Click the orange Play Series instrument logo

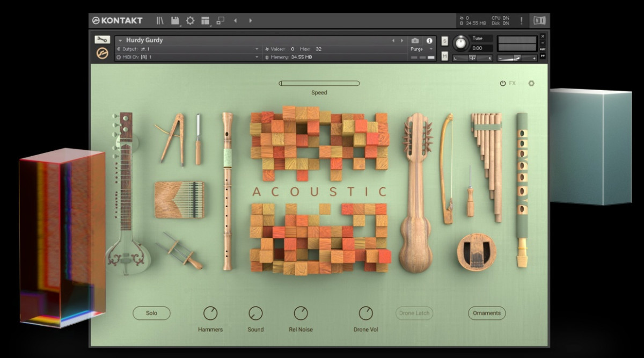102,54
